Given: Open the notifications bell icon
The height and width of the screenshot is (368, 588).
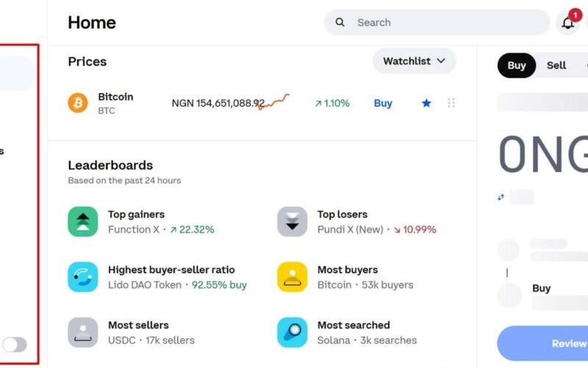Looking at the screenshot, I should [567, 23].
